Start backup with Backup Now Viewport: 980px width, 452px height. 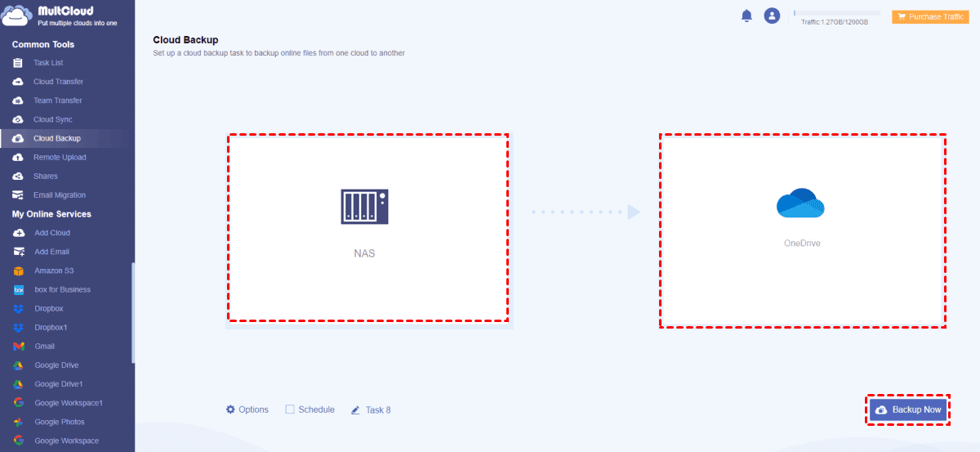(908, 409)
